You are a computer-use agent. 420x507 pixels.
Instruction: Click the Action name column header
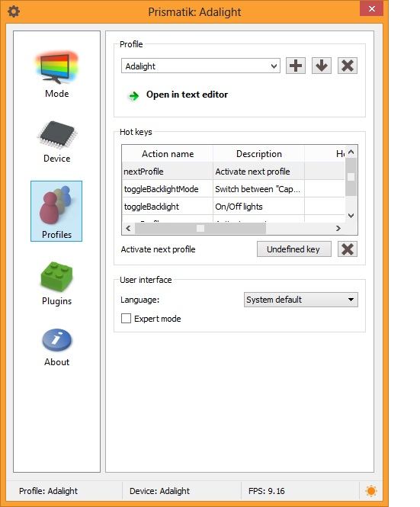(x=168, y=153)
